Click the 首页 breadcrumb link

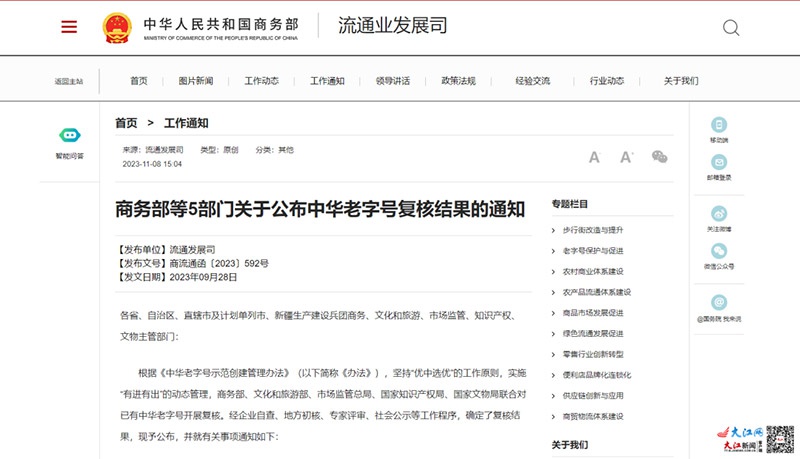(x=126, y=123)
